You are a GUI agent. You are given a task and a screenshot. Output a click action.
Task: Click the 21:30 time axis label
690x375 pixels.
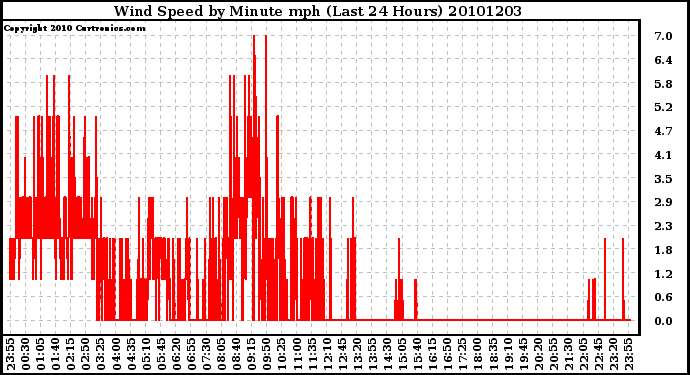(x=568, y=355)
